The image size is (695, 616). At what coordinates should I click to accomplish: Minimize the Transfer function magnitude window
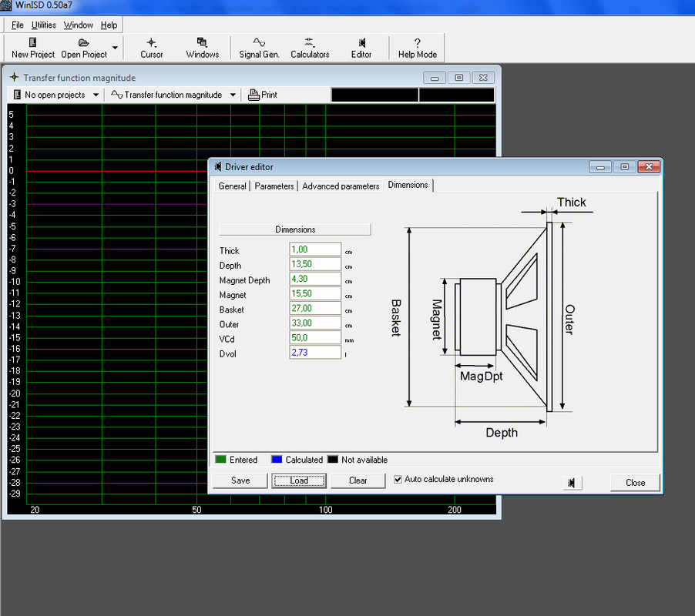(x=435, y=78)
